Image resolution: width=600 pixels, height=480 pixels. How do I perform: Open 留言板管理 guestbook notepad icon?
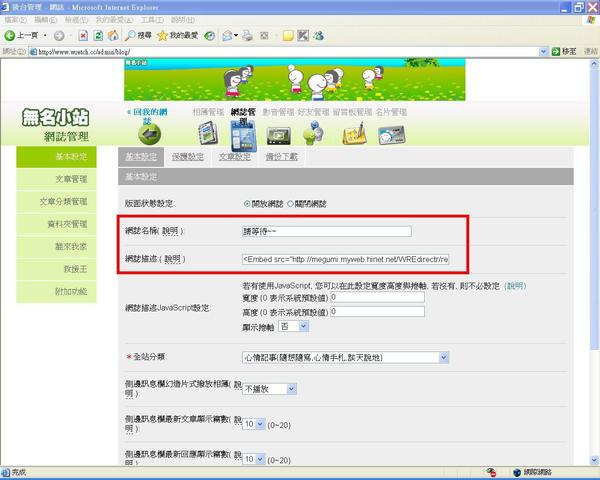pyautogui.click(x=354, y=134)
